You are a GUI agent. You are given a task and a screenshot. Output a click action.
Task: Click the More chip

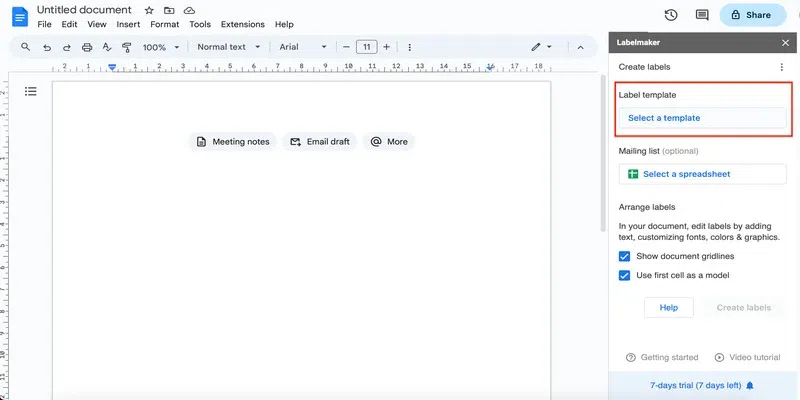pyautogui.click(x=389, y=142)
